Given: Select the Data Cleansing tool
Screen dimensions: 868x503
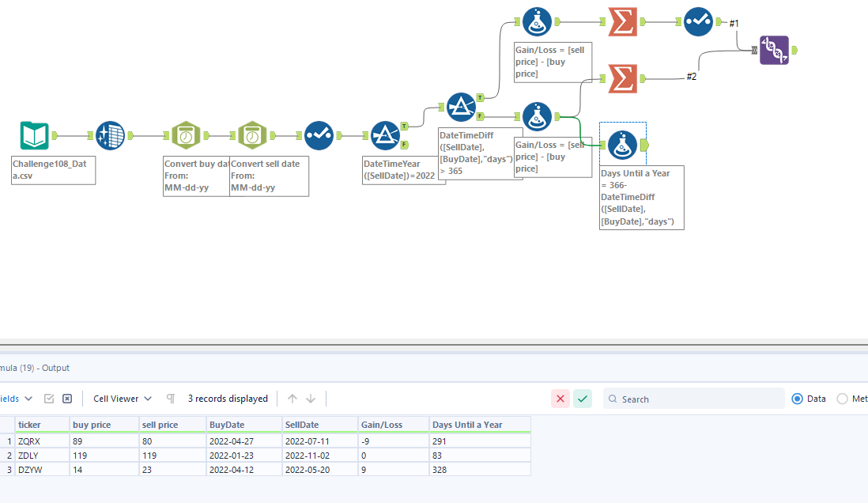Looking at the screenshot, I should pos(110,135).
